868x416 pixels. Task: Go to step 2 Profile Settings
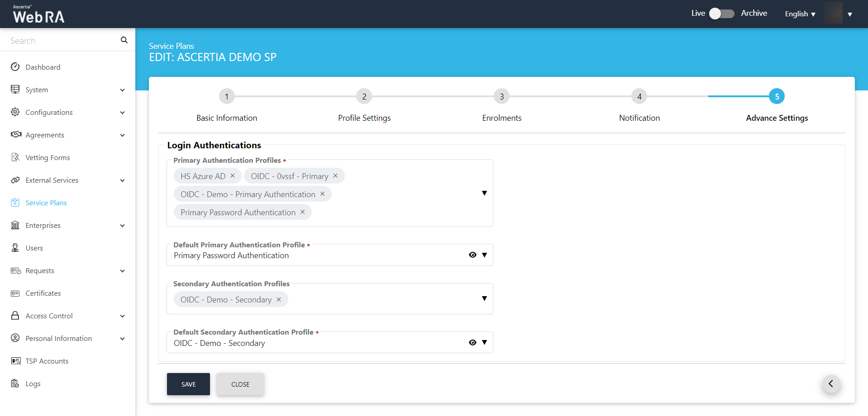pyautogui.click(x=364, y=96)
